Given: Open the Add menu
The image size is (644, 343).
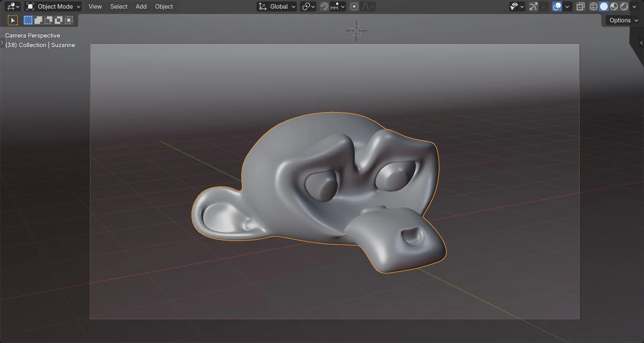Looking at the screenshot, I should pos(141,6).
